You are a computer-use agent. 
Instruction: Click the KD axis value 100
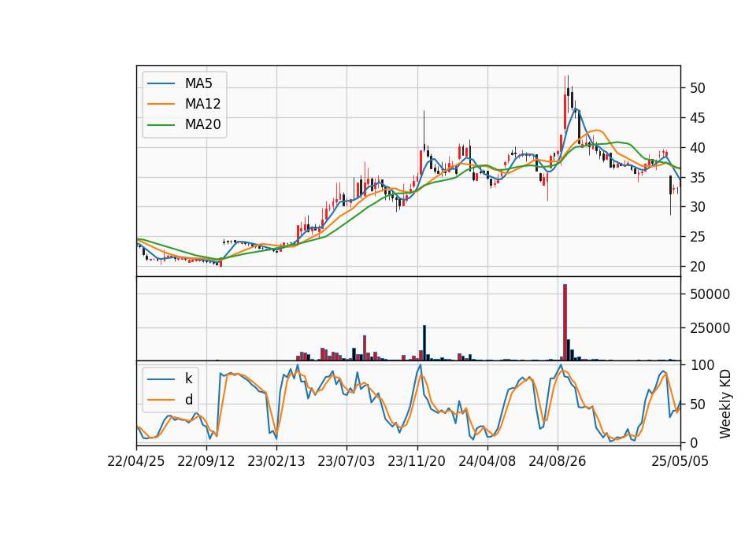pyautogui.click(x=702, y=365)
